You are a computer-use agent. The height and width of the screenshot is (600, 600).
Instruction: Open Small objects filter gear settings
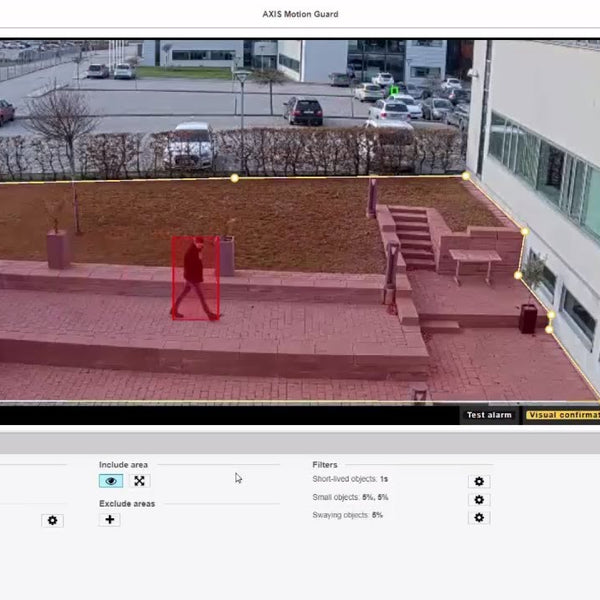479,499
